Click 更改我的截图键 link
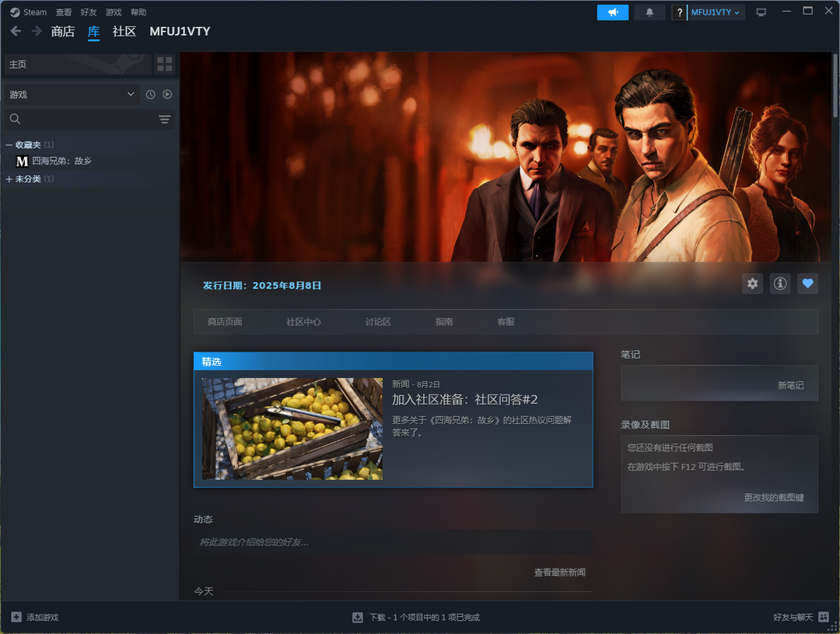 (774, 497)
